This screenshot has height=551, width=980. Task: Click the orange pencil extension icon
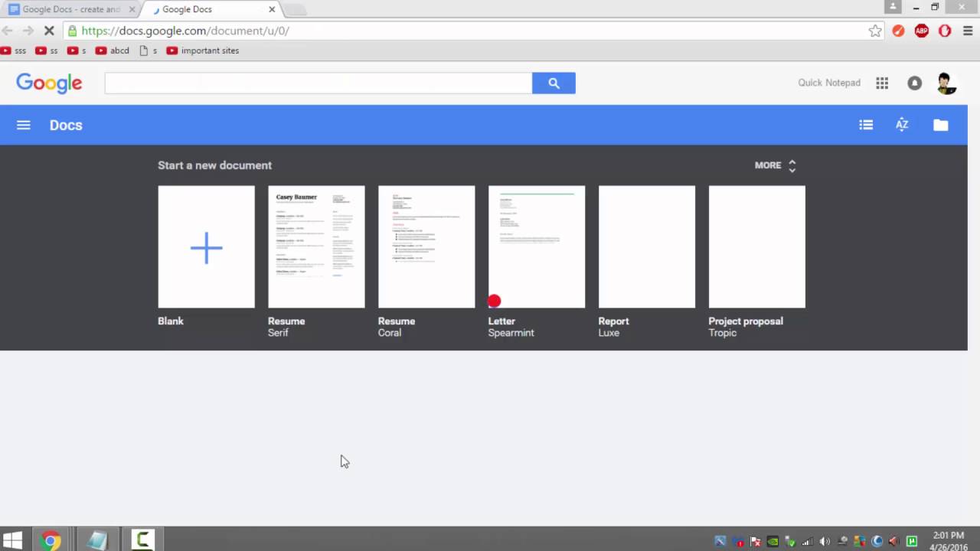point(899,31)
